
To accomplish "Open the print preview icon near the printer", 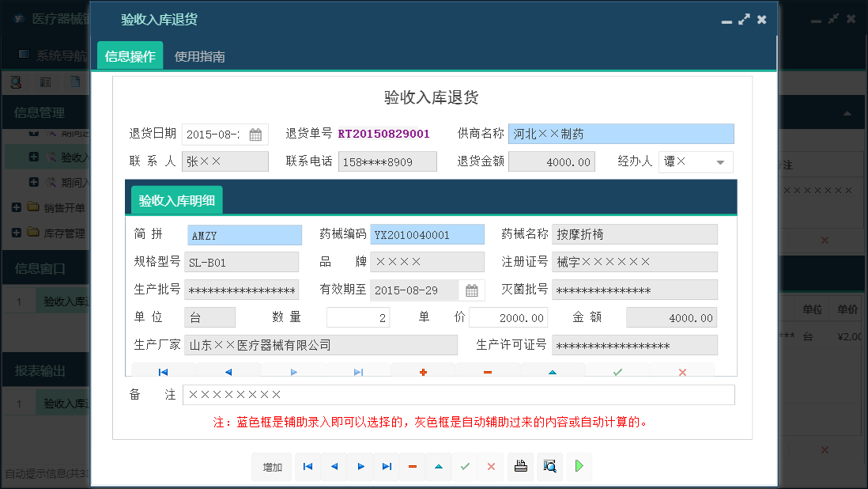I will (x=549, y=467).
